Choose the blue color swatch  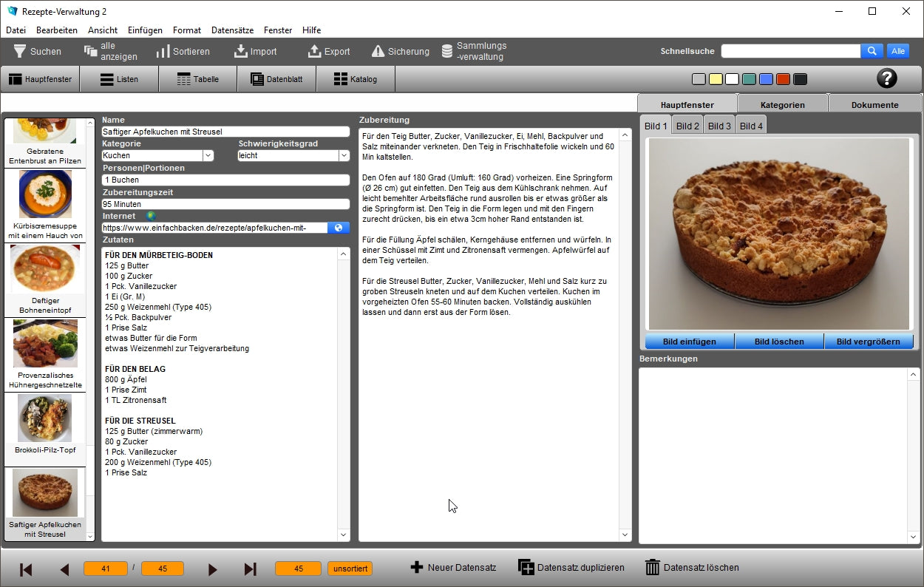(766, 79)
